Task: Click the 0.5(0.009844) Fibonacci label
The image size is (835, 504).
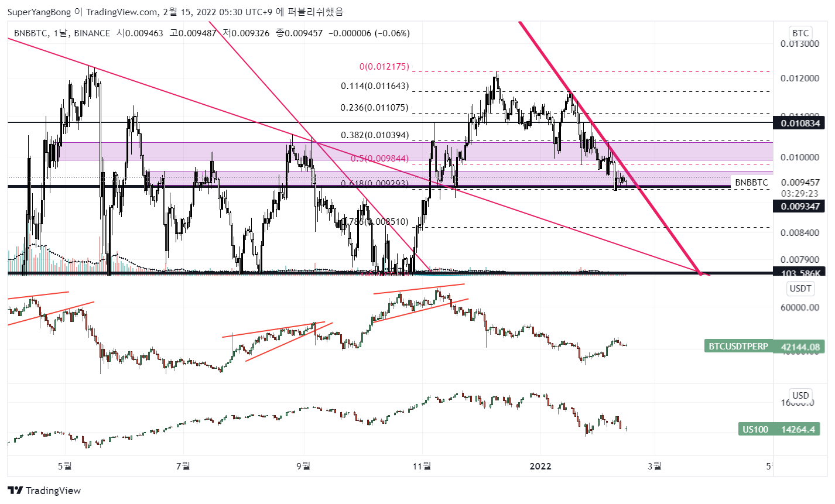Action: pyautogui.click(x=379, y=159)
